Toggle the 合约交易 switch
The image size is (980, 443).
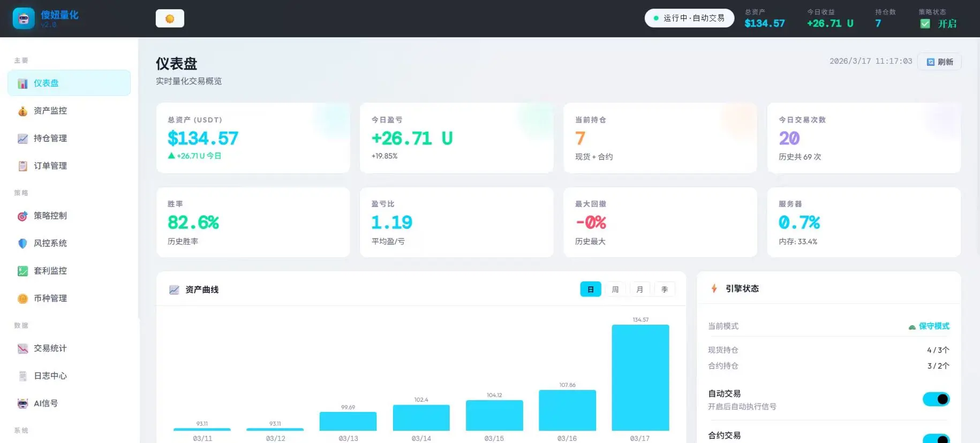pyautogui.click(x=936, y=439)
